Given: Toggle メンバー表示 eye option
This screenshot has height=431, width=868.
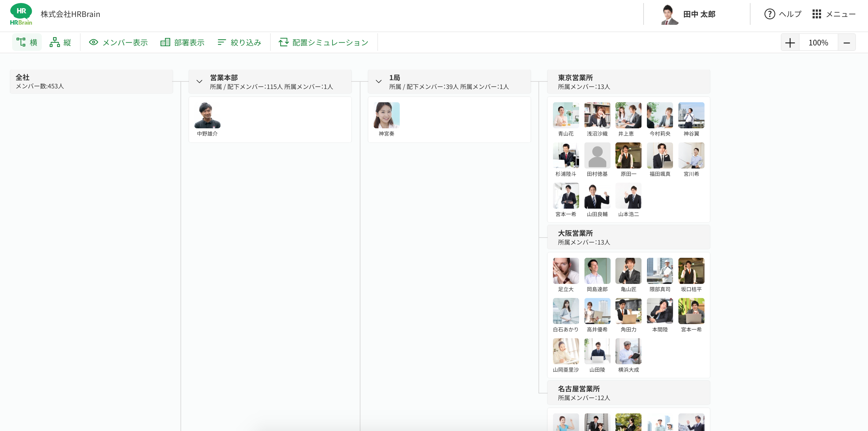Looking at the screenshot, I should pyautogui.click(x=118, y=42).
